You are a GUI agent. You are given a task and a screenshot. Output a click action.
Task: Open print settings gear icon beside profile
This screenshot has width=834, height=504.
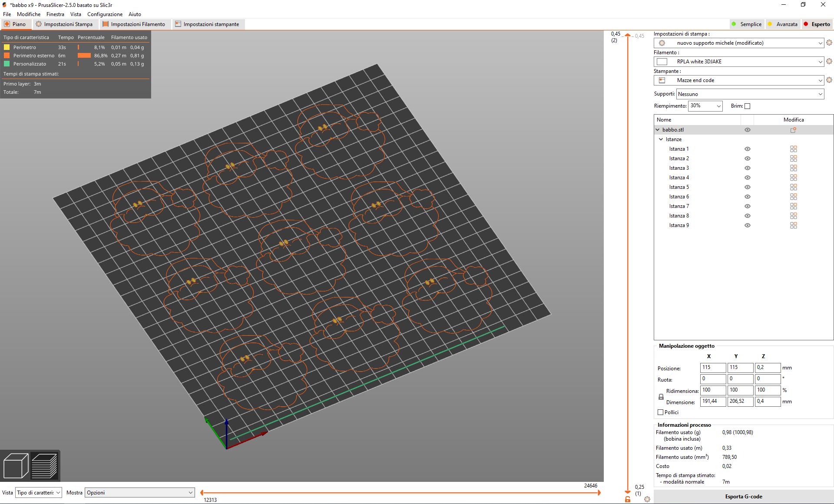pyautogui.click(x=829, y=43)
